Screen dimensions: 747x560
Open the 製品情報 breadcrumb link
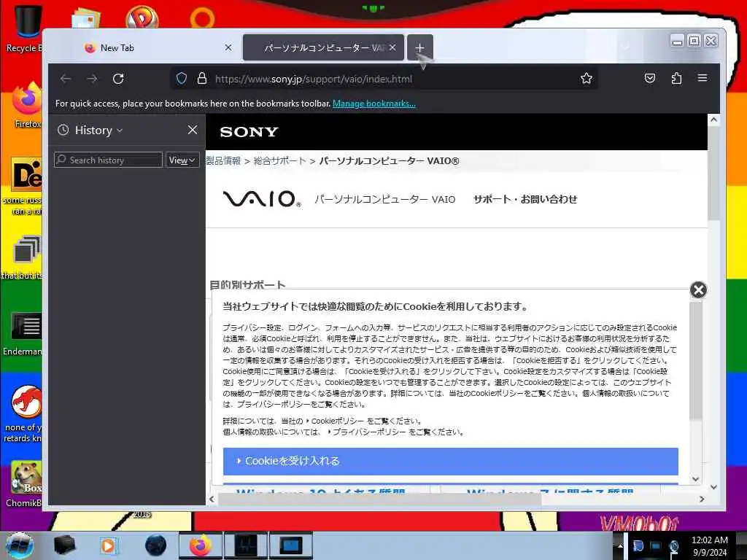coord(223,160)
